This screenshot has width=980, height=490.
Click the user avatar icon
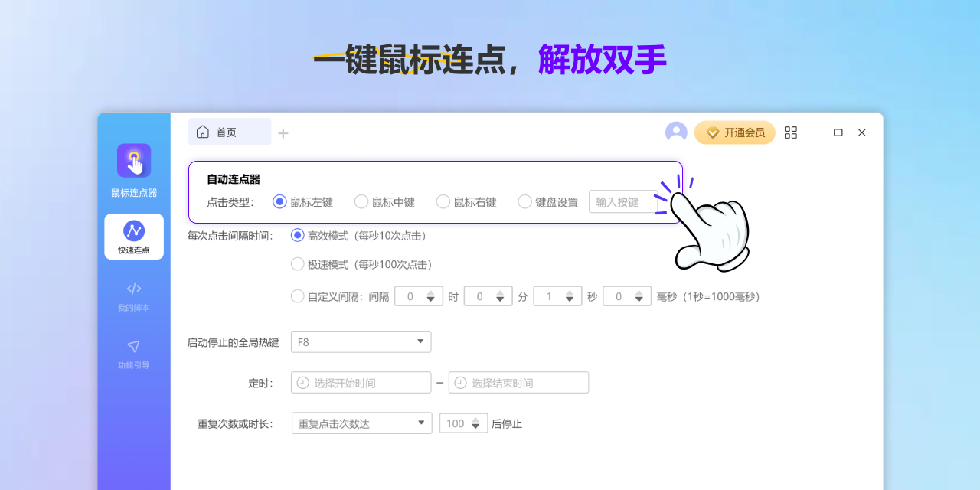(x=677, y=132)
